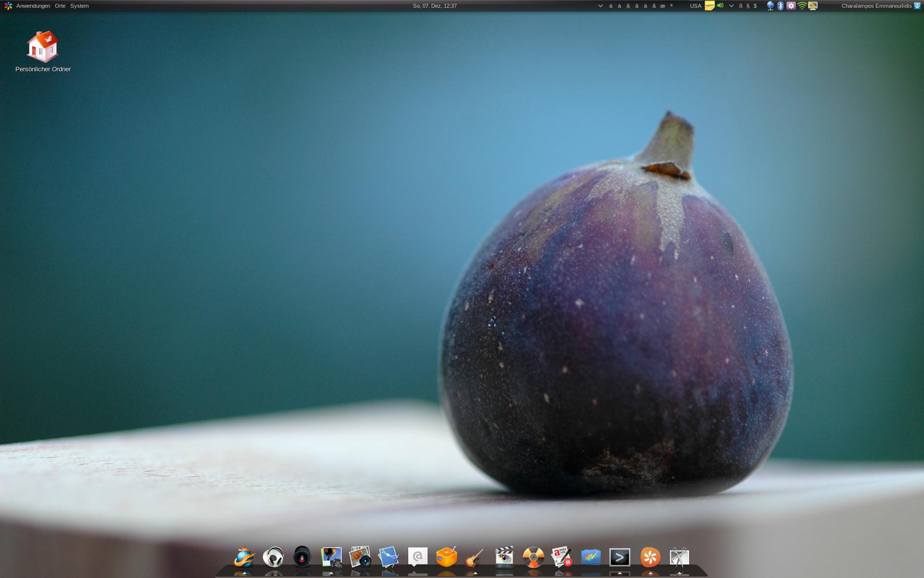The width and height of the screenshot is (924, 578).
Task: Open the @ mail speech-bubble dock icon
Action: tap(418, 557)
